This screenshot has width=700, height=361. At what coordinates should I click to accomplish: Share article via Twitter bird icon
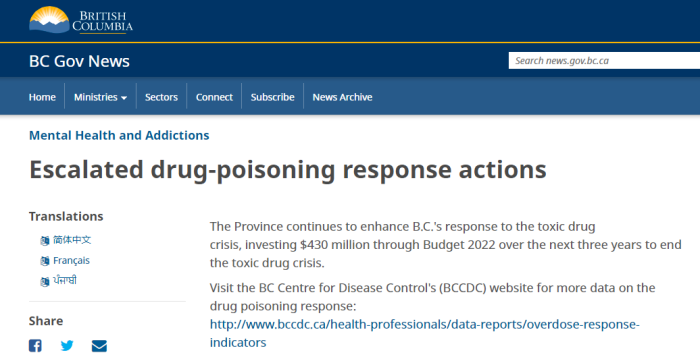(x=67, y=346)
